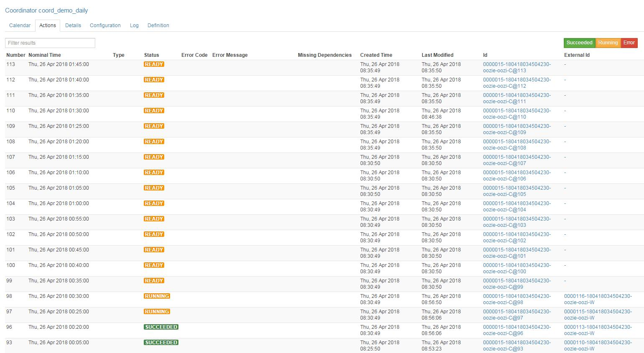644x353 pixels.
Task: Click the Error Message column header
Action: coord(230,55)
